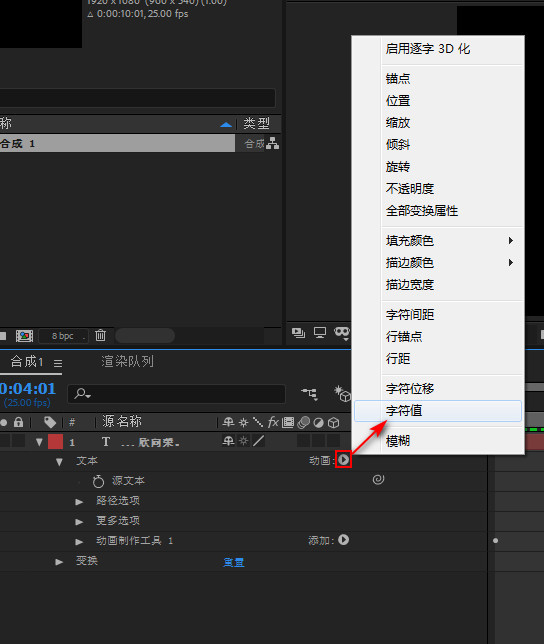Viewport: 544px width, 644px height.
Task: Select the text layer 欣向荣
Action: [150, 443]
